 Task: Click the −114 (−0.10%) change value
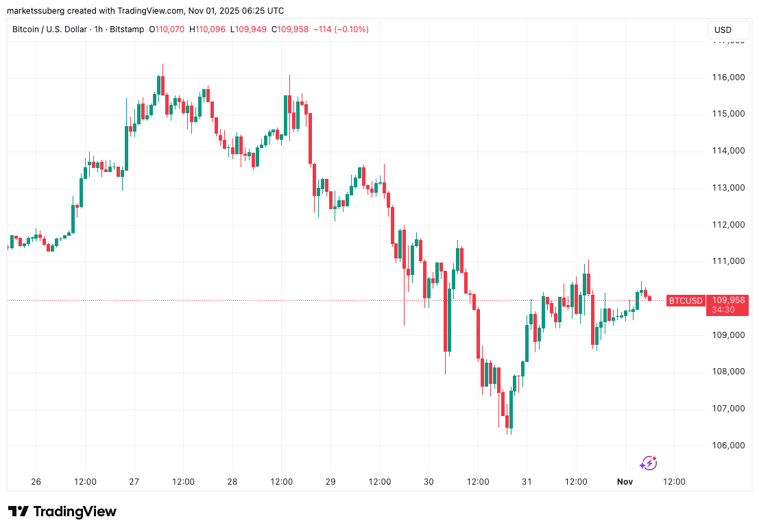point(342,29)
